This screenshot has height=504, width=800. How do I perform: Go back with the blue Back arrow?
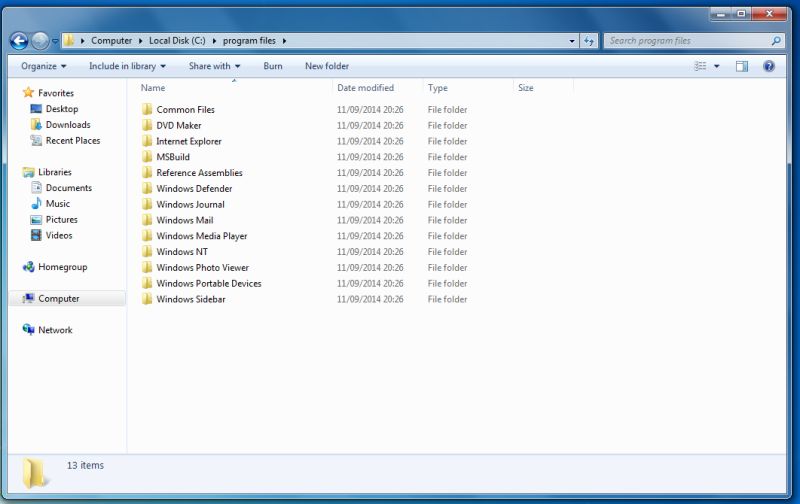[19, 41]
